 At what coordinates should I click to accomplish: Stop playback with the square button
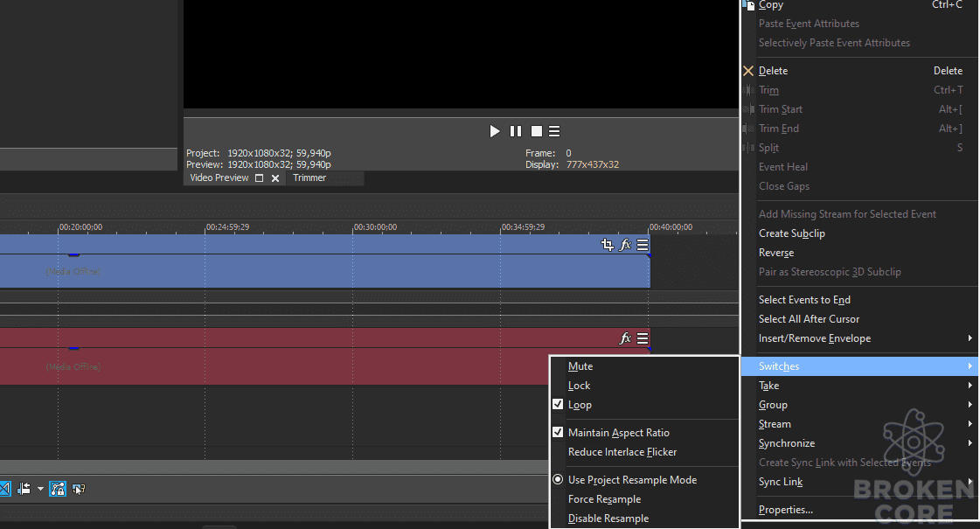coord(536,131)
